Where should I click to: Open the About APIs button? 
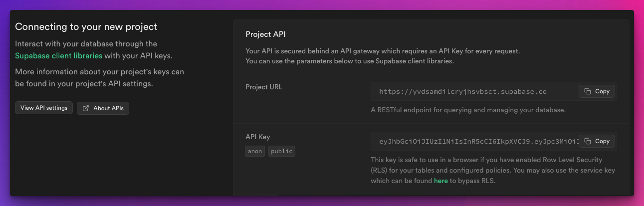click(x=103, y=108)
